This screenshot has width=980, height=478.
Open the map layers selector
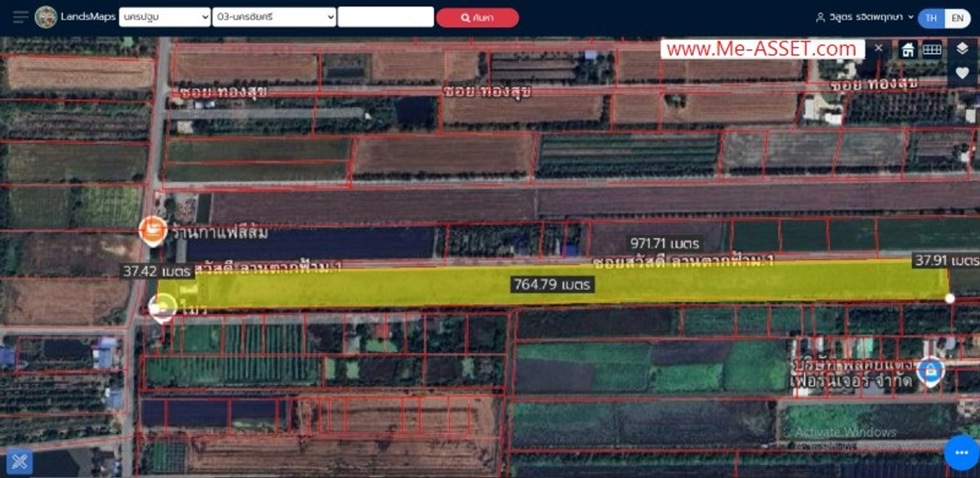point(962,49)
